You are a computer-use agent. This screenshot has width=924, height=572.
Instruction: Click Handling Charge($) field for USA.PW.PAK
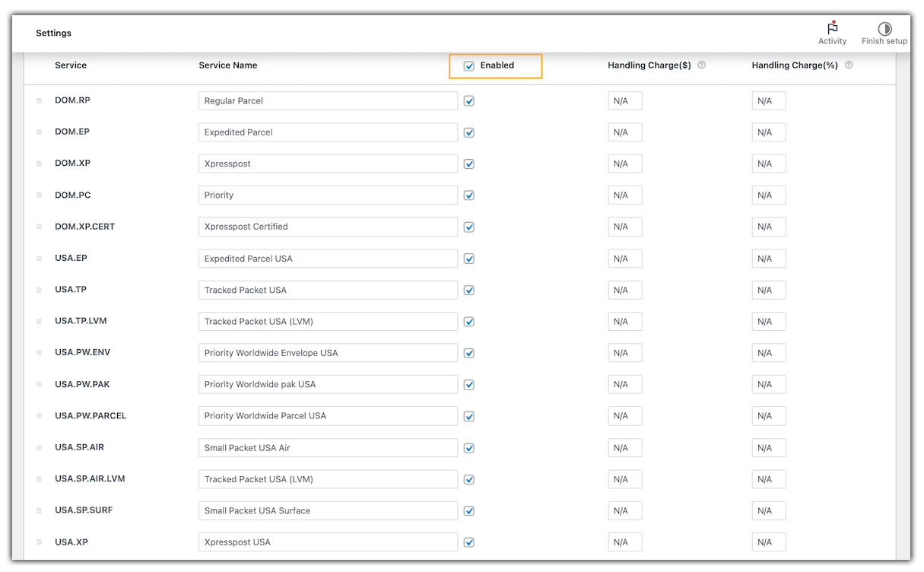tap(625, 385)
